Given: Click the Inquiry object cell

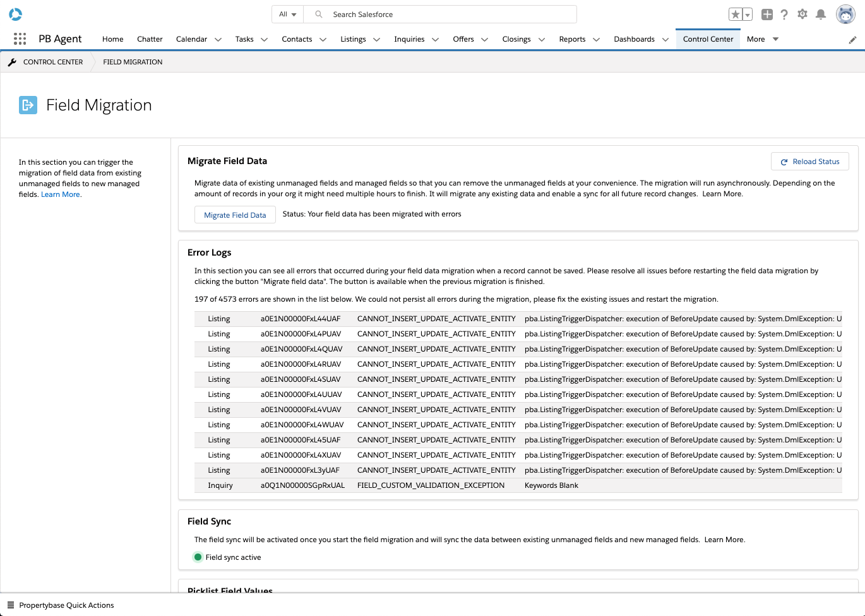Looking at the screenshot, I should point(220,485).
